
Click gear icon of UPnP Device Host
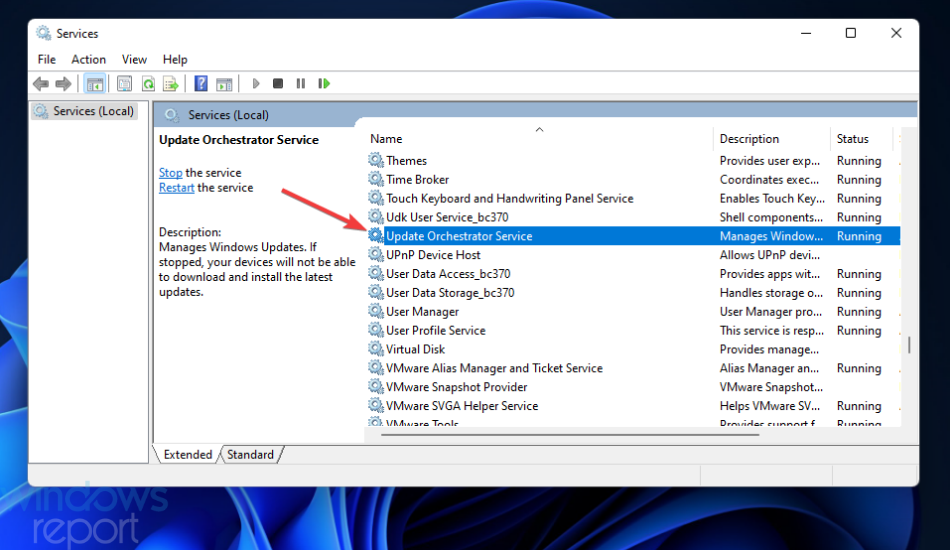[376, 254]
